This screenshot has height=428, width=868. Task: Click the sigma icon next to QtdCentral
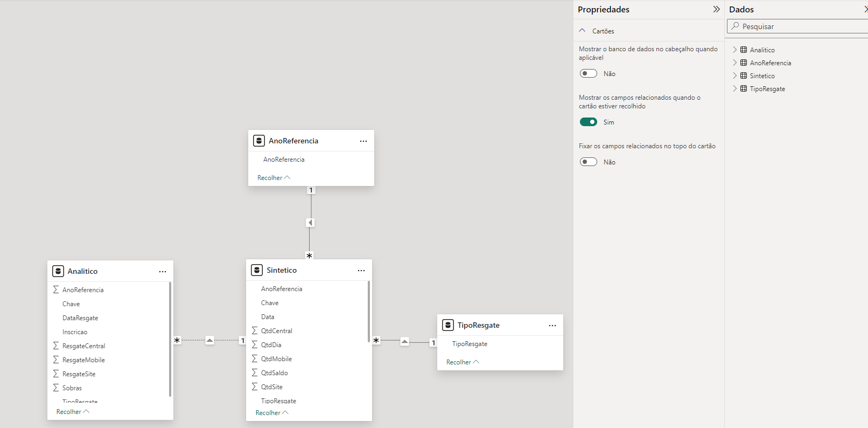pyautogui.click(x=255, y=330)
